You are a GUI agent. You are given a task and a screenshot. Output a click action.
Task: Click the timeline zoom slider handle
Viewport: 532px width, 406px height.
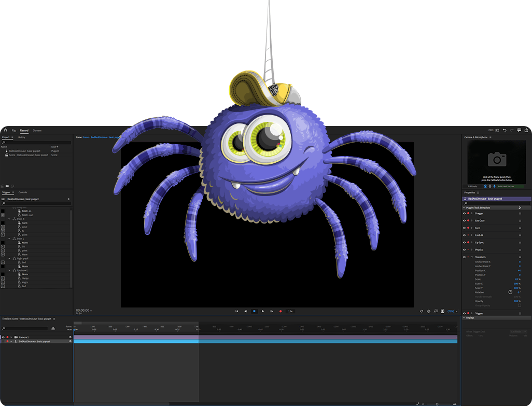(x=437, y=404)
